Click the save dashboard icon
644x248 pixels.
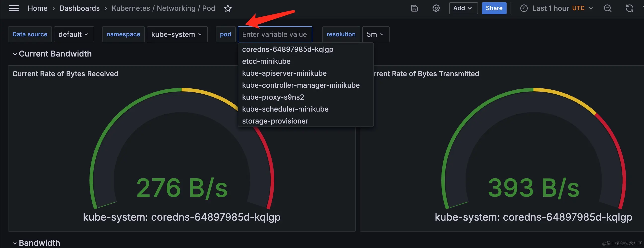[x=414, y=8]
